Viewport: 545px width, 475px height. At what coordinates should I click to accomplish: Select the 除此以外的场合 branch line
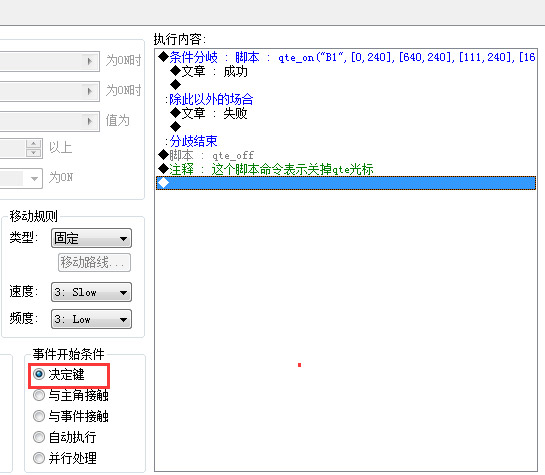click(346, 99)
